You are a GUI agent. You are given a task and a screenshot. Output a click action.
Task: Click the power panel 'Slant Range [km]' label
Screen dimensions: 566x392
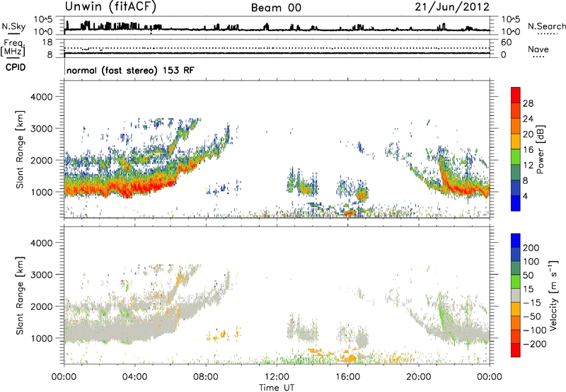coord(20,149)
